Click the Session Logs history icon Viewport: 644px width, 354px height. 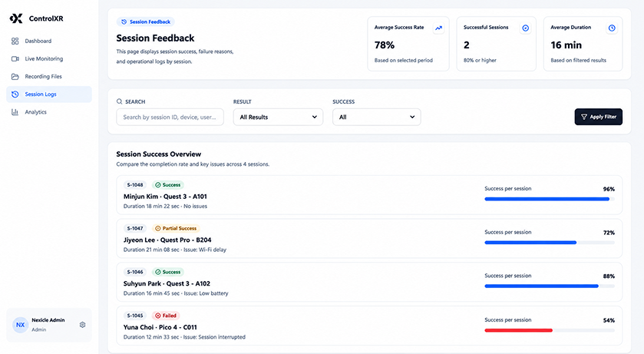pos(15,94)
